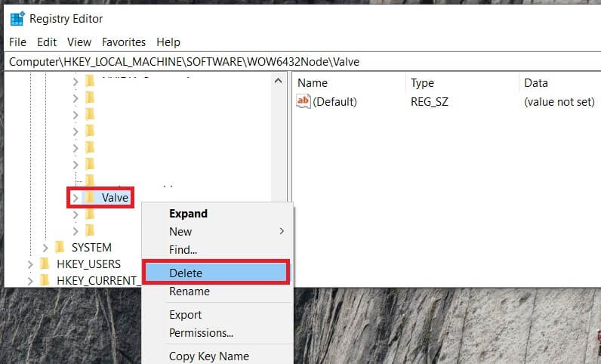Click the registry path address bar
This screenshot has width=601, height=364.
pos(303,62)
